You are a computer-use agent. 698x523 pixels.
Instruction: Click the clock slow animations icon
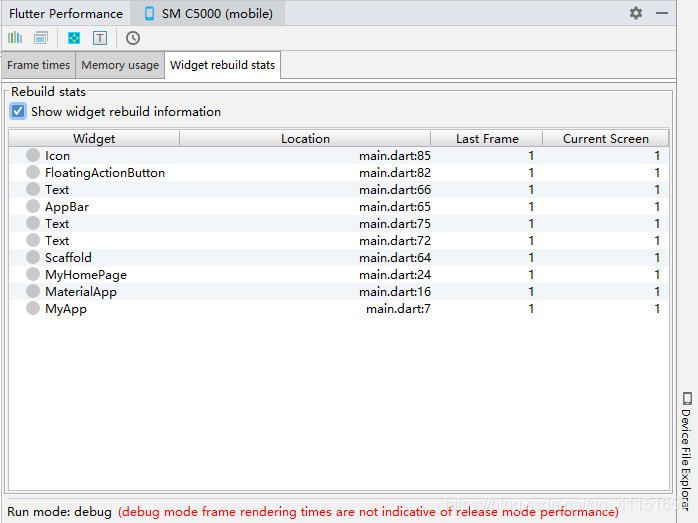pyautogui.click(x=133, y=38)
